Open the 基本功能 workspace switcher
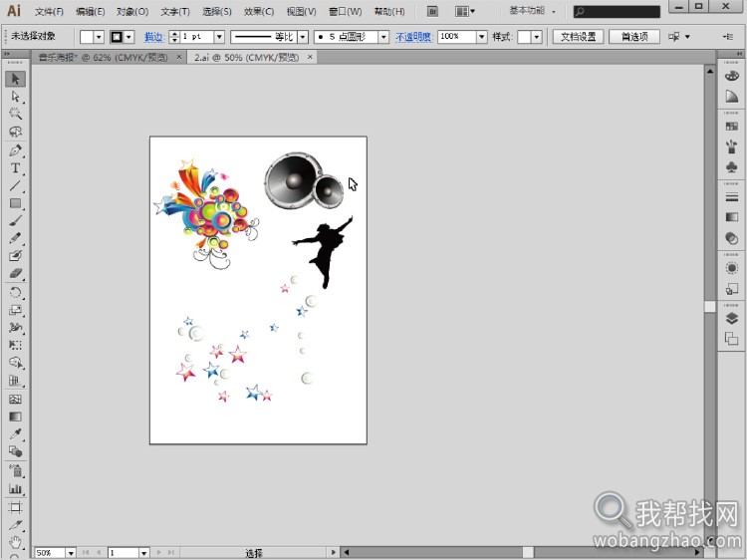Viewport: 747px width, 560px height. click(x=532, y=11)
